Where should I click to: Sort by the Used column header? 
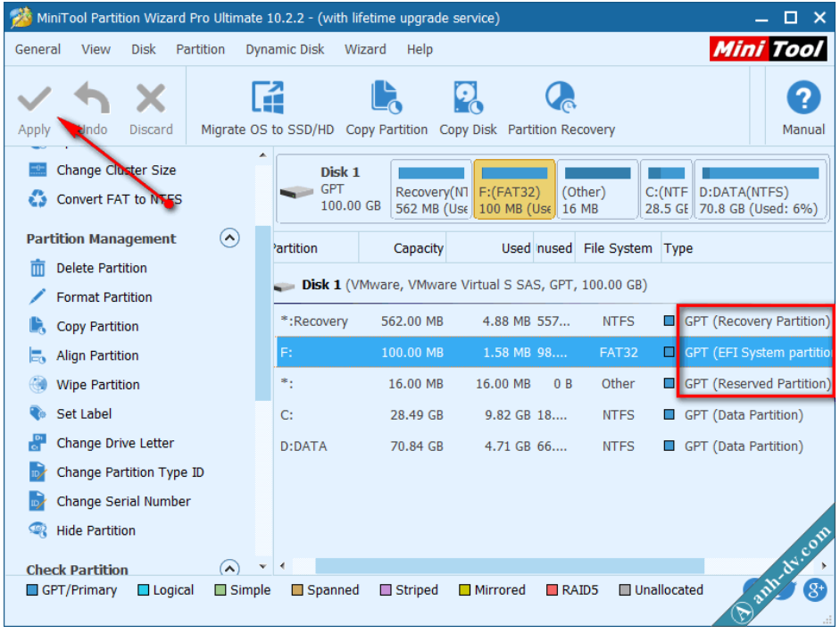click(x=490, y=248)
